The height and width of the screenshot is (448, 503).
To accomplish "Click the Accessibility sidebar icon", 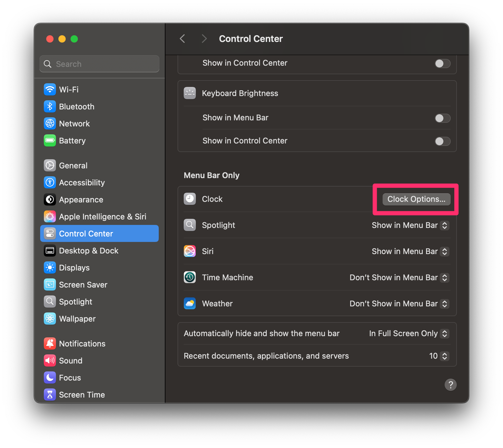I will coord(50,182).
